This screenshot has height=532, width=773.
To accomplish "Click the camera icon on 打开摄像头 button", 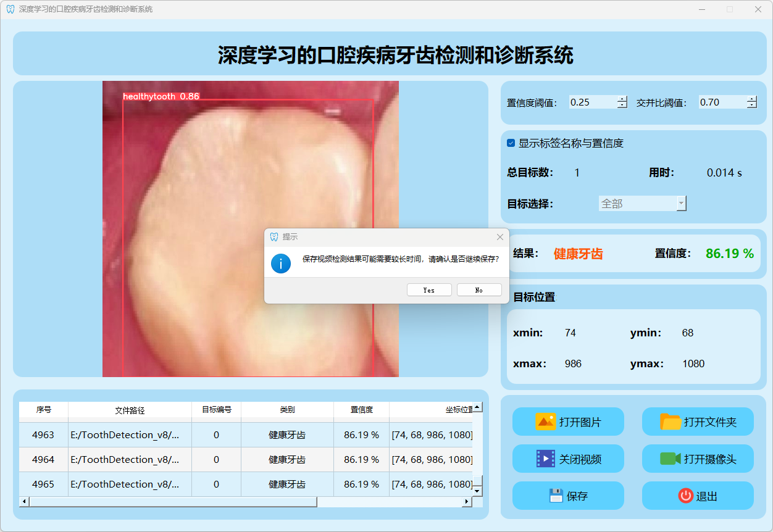I will pyautogui.click(x=670, y=459).
